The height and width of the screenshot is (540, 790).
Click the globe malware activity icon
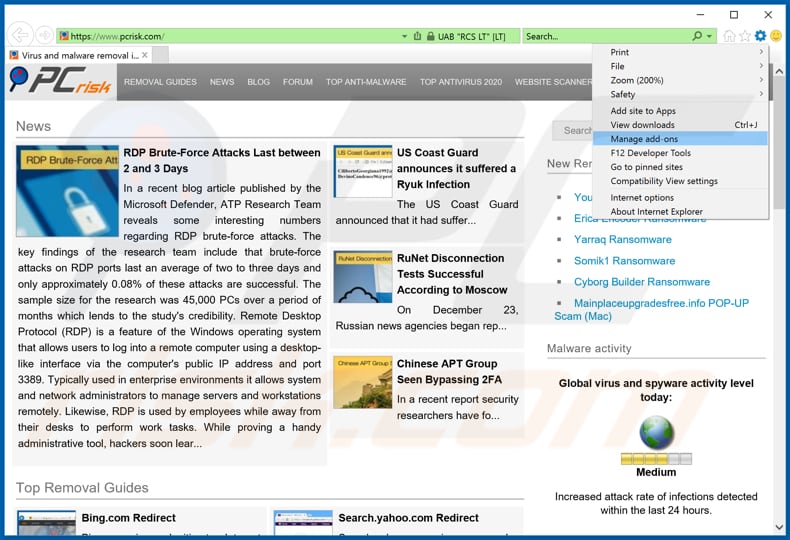pos(656,433)
